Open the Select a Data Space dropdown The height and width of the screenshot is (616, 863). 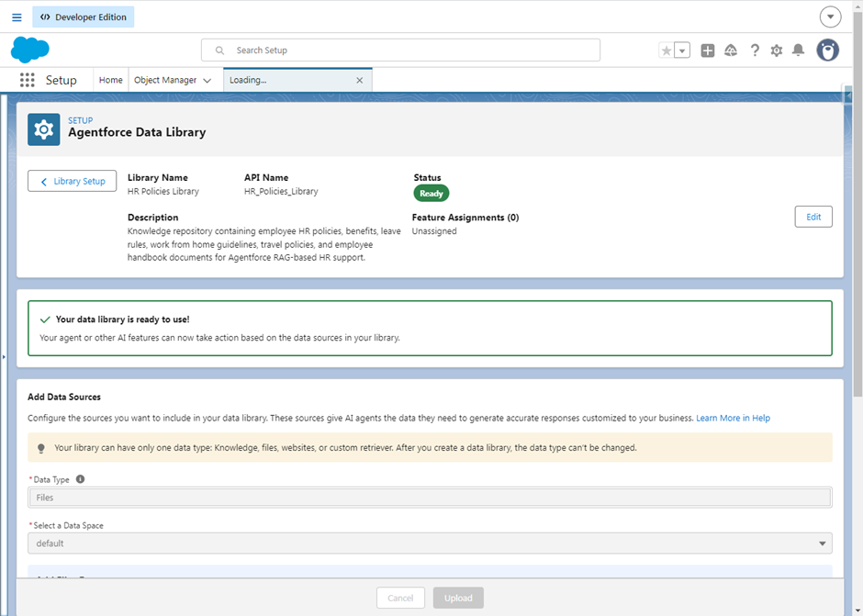[430, 543]
